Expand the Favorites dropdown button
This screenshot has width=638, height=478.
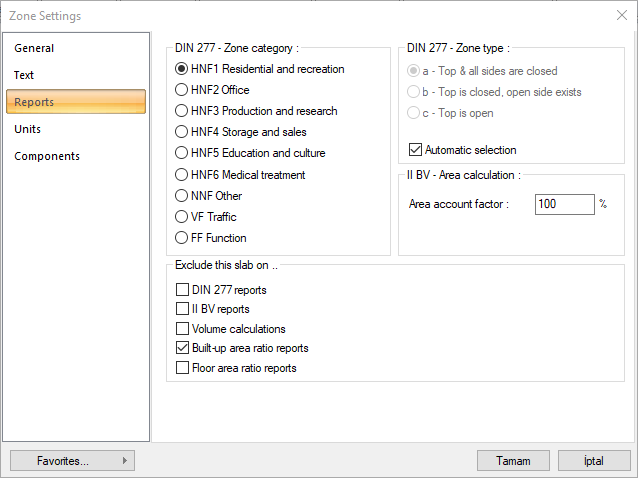72,461
